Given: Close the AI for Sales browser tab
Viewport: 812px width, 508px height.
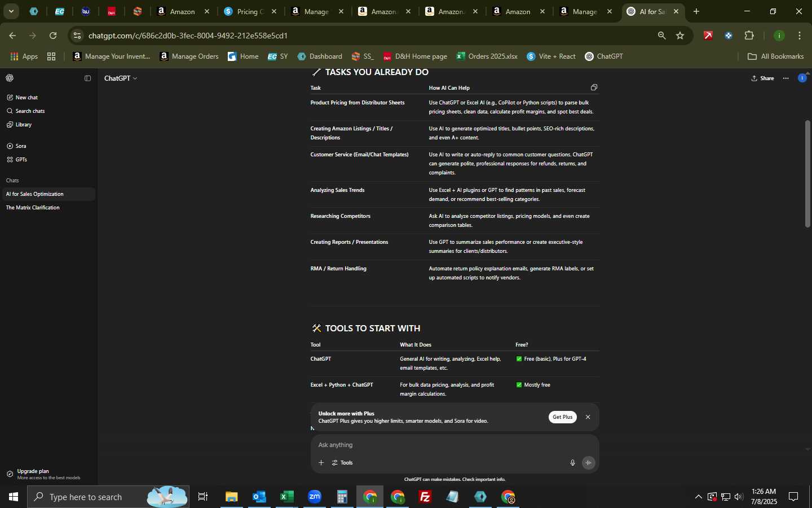Looking at the screenshot, I should click(676, 11).
